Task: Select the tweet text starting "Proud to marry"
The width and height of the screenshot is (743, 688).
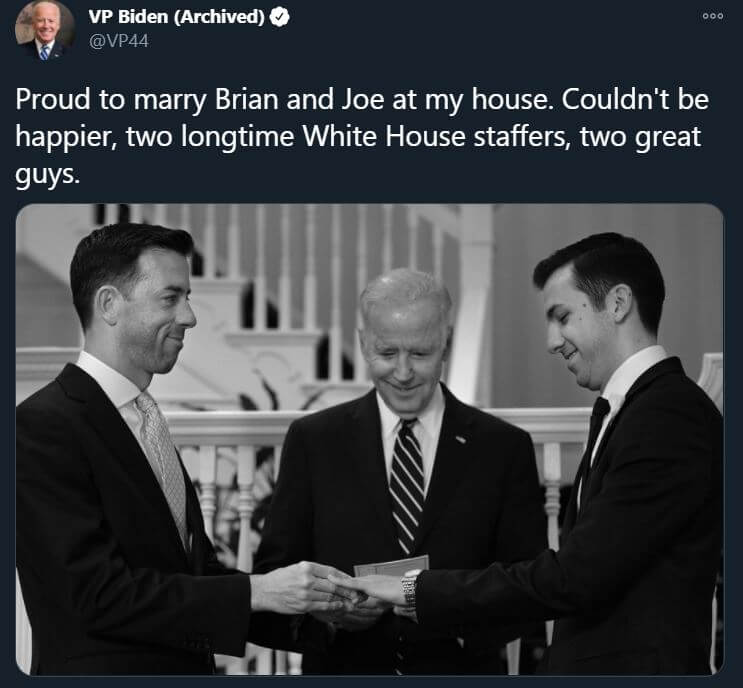Action: click(362, 136)
